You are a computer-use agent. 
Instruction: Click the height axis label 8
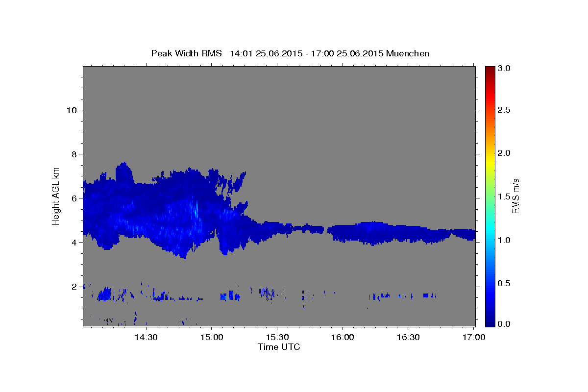(75, 154)
